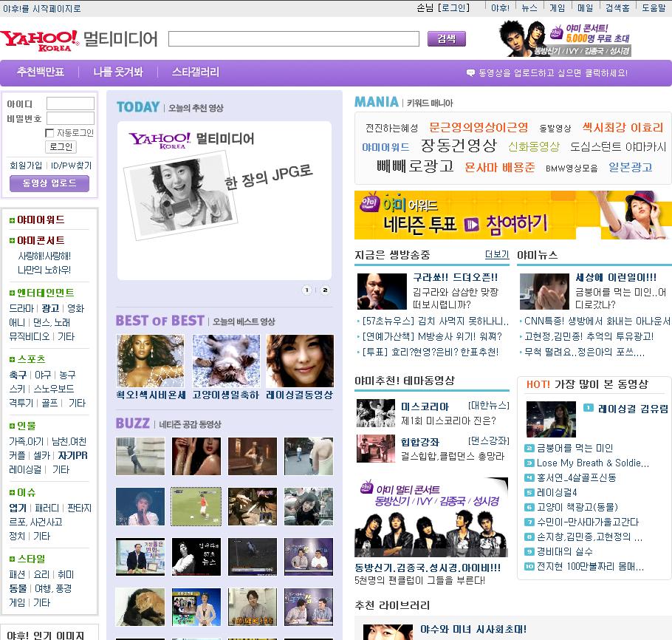Open 세상에 이런일이!!! news headline
672x640 pixels.
(x=616, y=278)
